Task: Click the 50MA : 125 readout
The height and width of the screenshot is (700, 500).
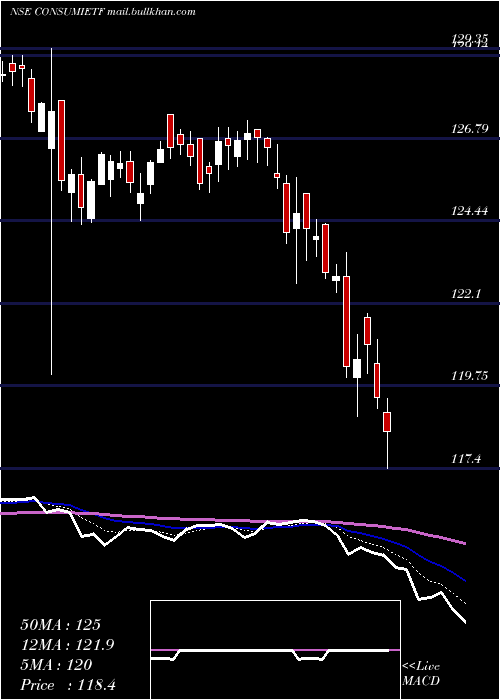Action: pyautogui.click(x=61, y=625)
